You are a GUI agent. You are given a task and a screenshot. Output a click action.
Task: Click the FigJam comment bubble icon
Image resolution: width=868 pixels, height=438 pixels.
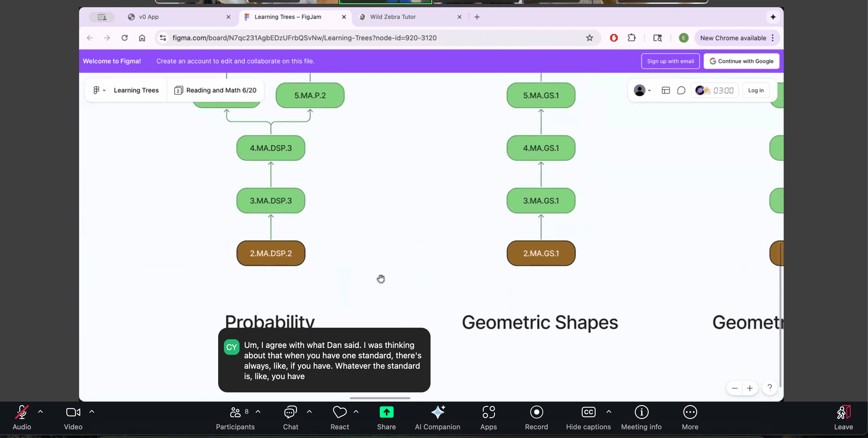[x=681, y=90]
